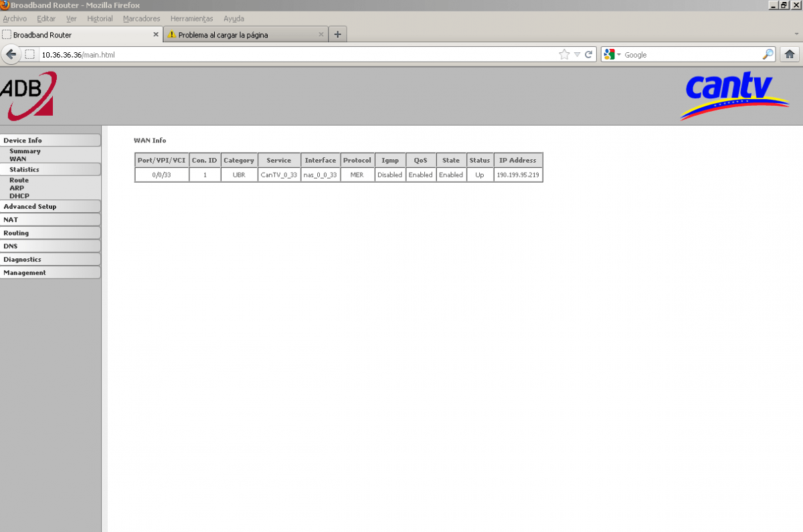Viewport: 803px width, 532px height.
Task: Click the QoS column header
Action: coord(421,161)
